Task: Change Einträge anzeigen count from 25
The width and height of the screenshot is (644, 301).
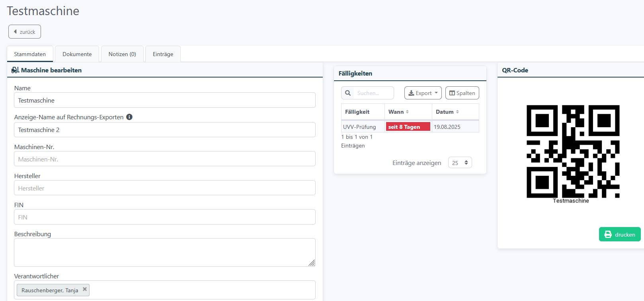Action: tap(460, 163)
